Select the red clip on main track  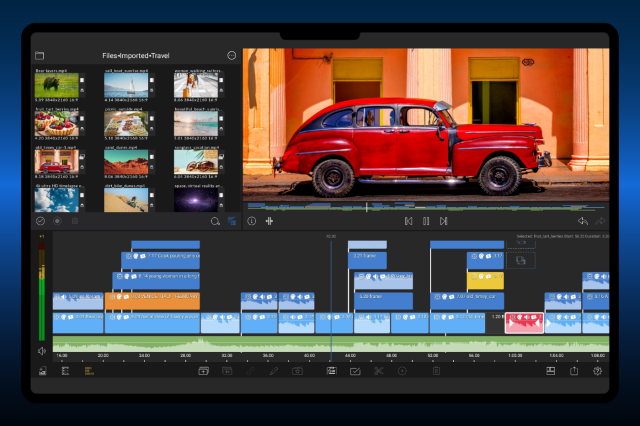pos(523,322)
